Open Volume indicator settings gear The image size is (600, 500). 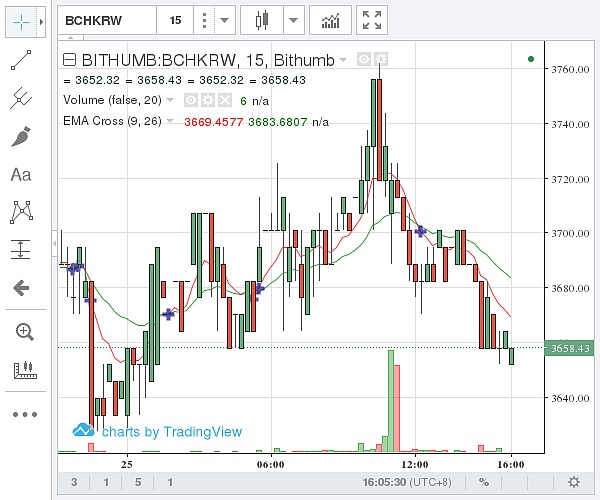208,100
